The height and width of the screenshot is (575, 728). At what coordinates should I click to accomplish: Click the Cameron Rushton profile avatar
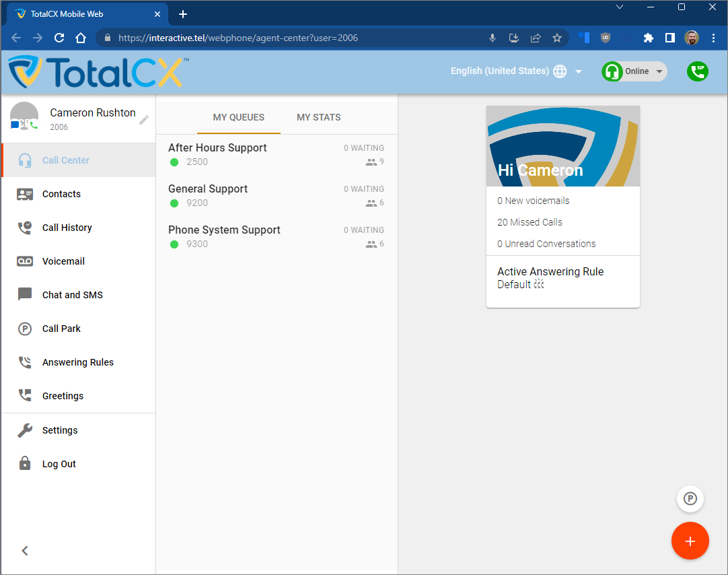(24, 116)
